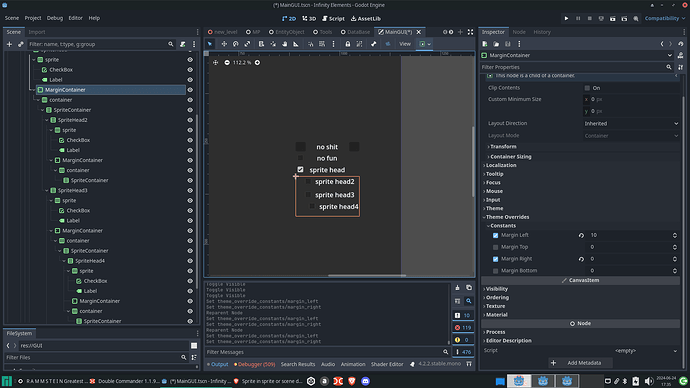Open the Debugger (509) bottom panel
Viewport: 690px width, 388px height.
[255, 364]
